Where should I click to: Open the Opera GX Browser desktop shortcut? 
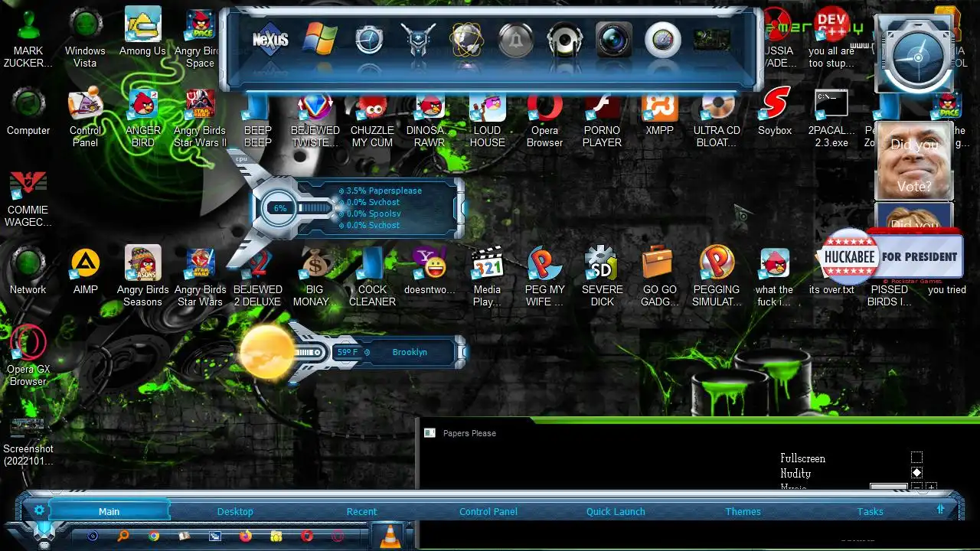(x=28, y=355)
